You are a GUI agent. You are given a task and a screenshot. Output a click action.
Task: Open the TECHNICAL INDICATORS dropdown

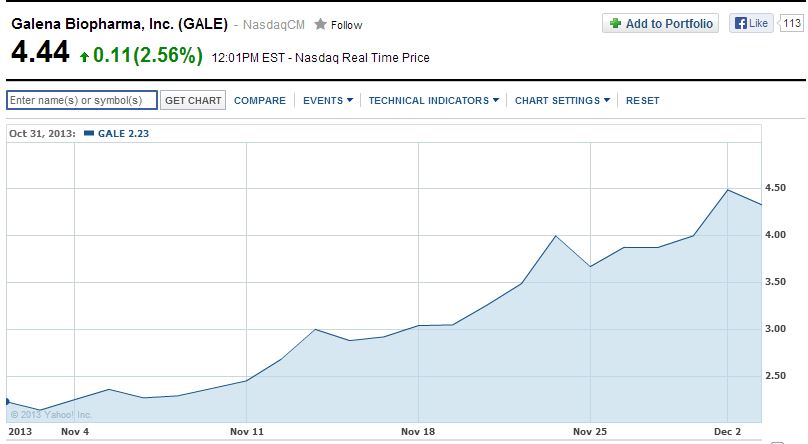pyautogui.click(x=434, y=100)
